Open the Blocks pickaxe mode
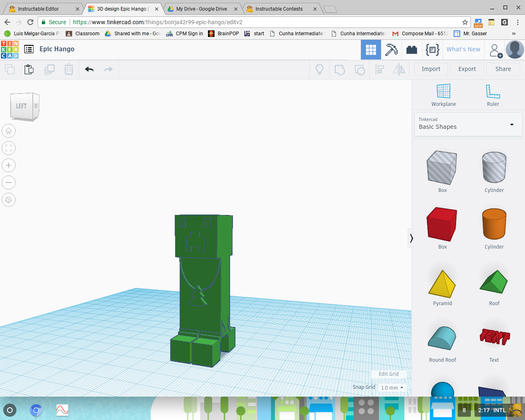 tap(391, 50)
